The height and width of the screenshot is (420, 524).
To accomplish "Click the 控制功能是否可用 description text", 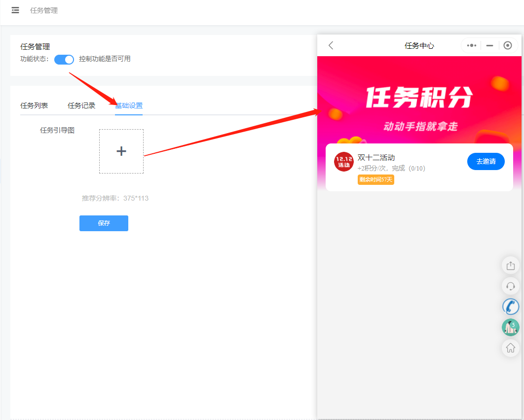I will coord(105,59).
